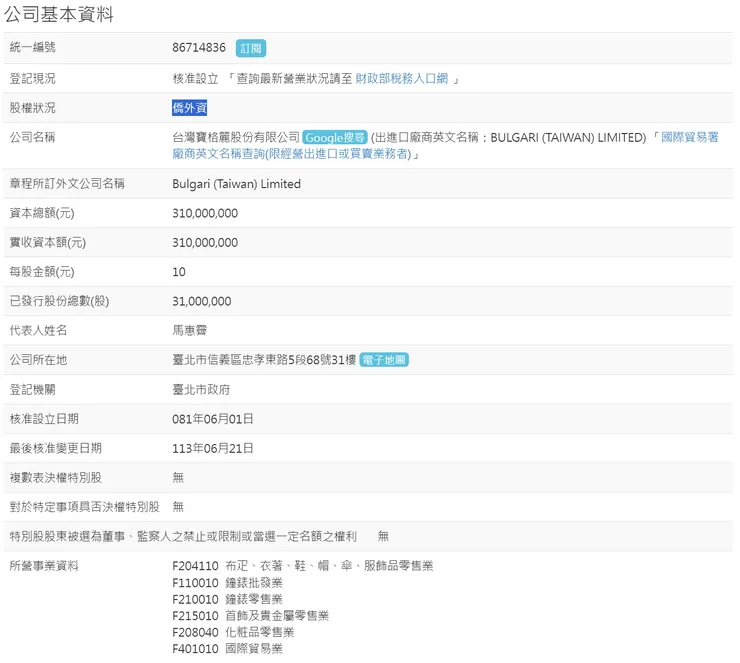Click the F110010 鐘錶批發業 row
This screenshot has height=663, width=740.
click(x=227, y=583)
